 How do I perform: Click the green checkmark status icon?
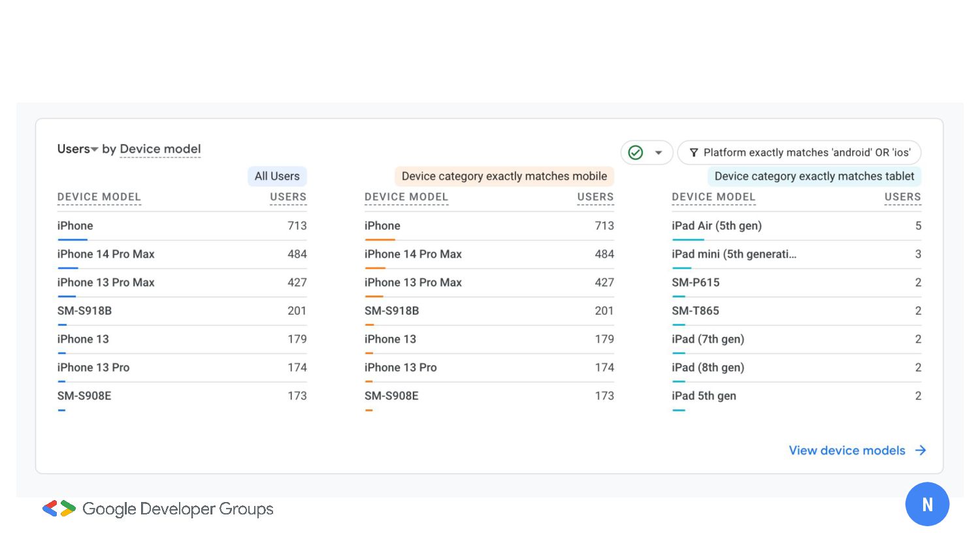coord(635,153)
